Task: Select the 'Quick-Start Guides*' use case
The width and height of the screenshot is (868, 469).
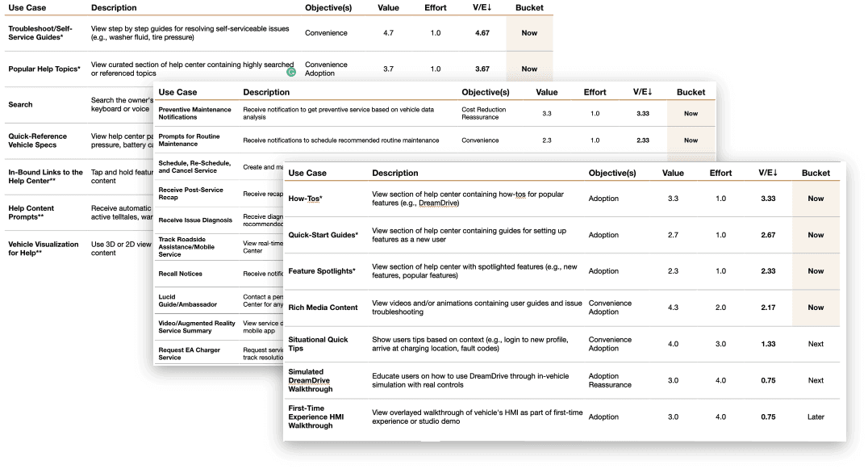Action: (323, 235)
